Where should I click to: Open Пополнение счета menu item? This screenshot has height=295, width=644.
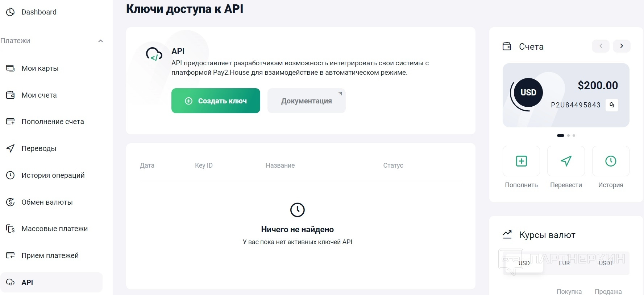click(x=53, y=122)
